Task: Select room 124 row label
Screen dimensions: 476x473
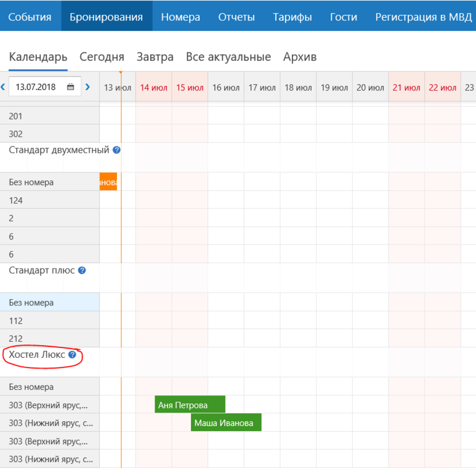Action: 49,200
